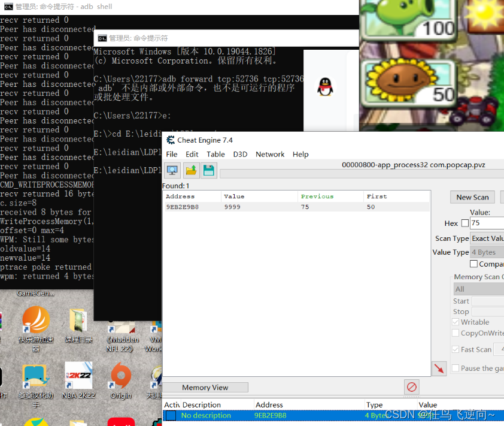Open the Scan Type dropdown
Image resolution: width=504 pixels, height=426 pixels.
pyautogui.click(x=487, y=238)
